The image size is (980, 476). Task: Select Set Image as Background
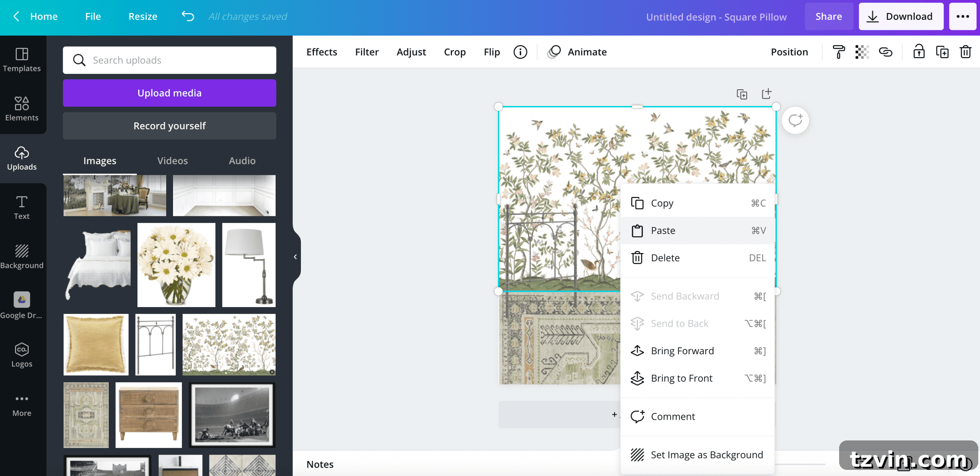(x=698, y=455)
